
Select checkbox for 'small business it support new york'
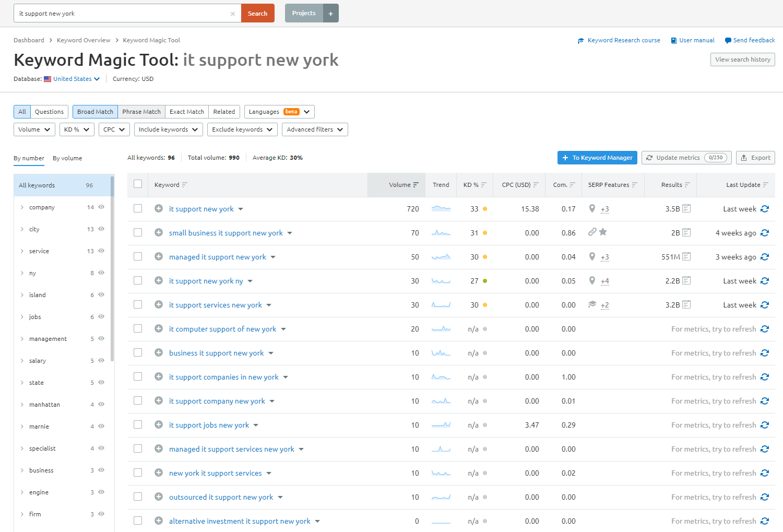[138, 233]
